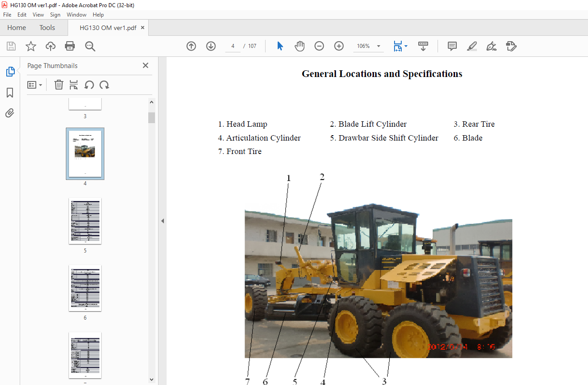Click the Save file icon
Image resolution: width=588 pixels, height=385 pixels.
click(11, 46)
